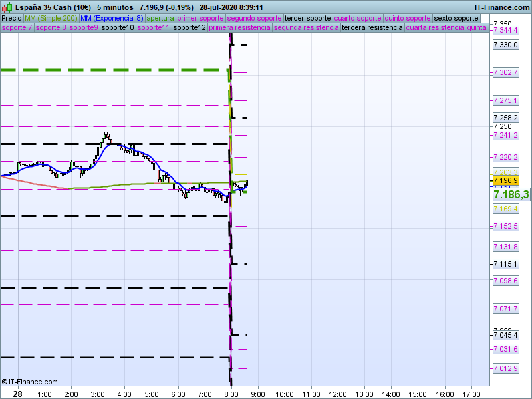
Task: Click the primera resistencia legend label
Action: (239, 28)
